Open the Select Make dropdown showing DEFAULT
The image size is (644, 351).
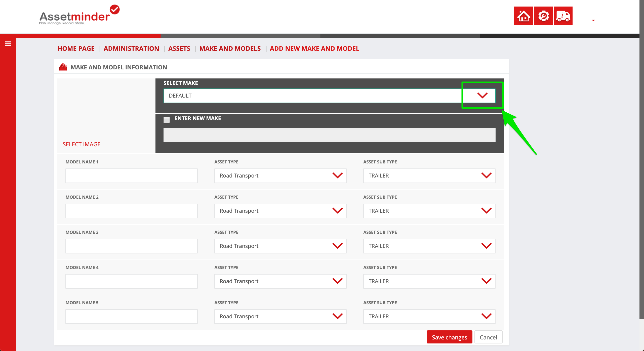330,96
